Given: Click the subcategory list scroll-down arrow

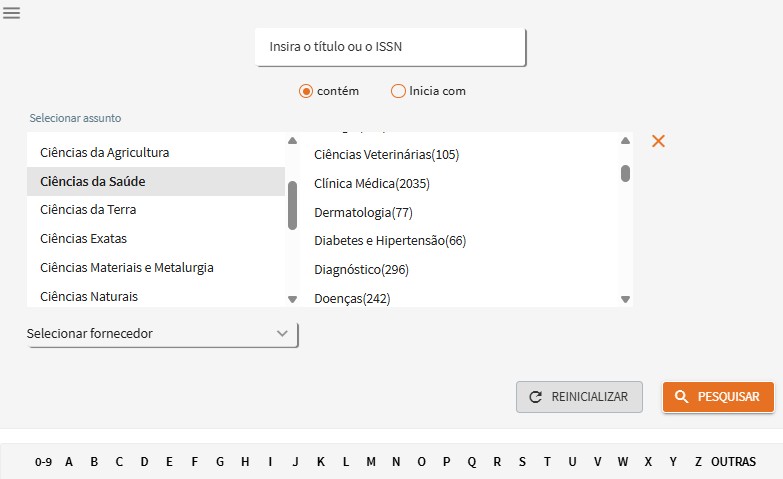Looking at the screenshot, I should click(x=625, y=299).
